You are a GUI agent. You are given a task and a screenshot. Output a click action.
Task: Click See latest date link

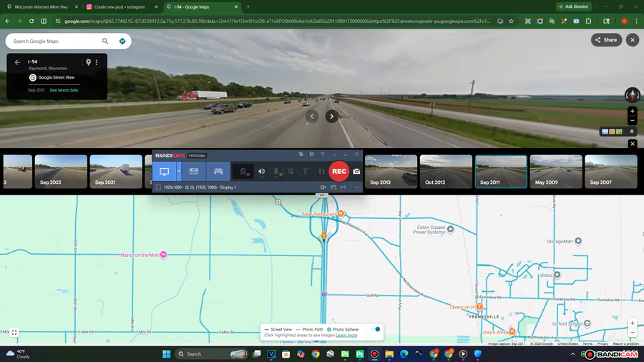click(64, 90)
